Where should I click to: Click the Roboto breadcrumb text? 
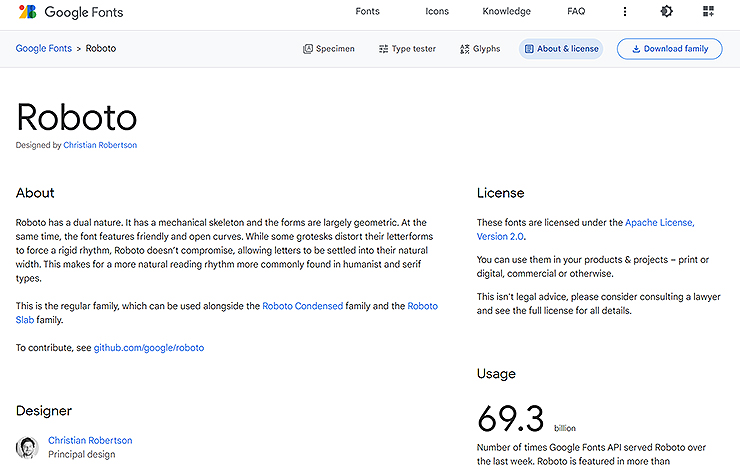pos(101,48)
